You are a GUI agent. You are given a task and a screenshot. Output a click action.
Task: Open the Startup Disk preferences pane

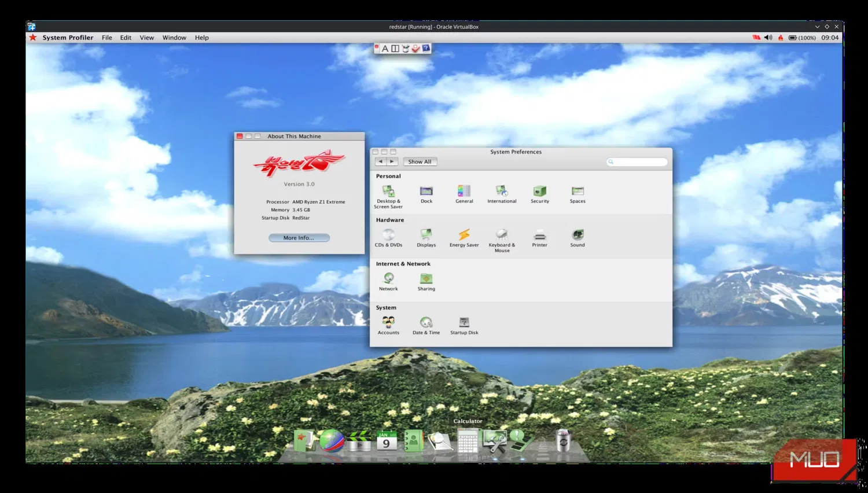[x=464, y=326]
